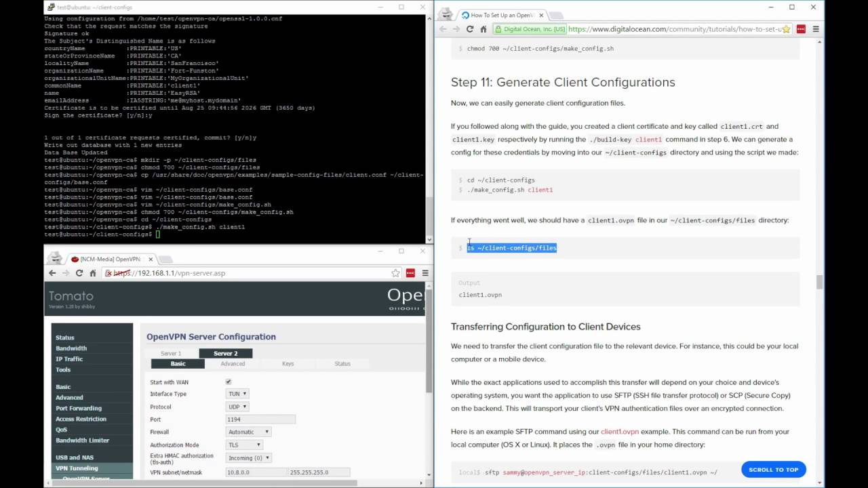Click the netmask field 255.255.255.0

319,472
